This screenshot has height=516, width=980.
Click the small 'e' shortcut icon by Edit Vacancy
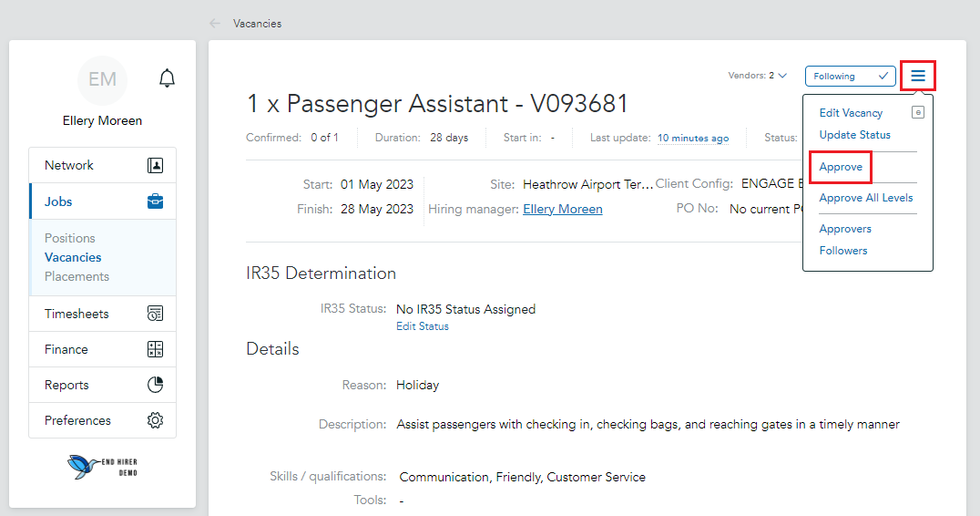(x=917, y=112)
